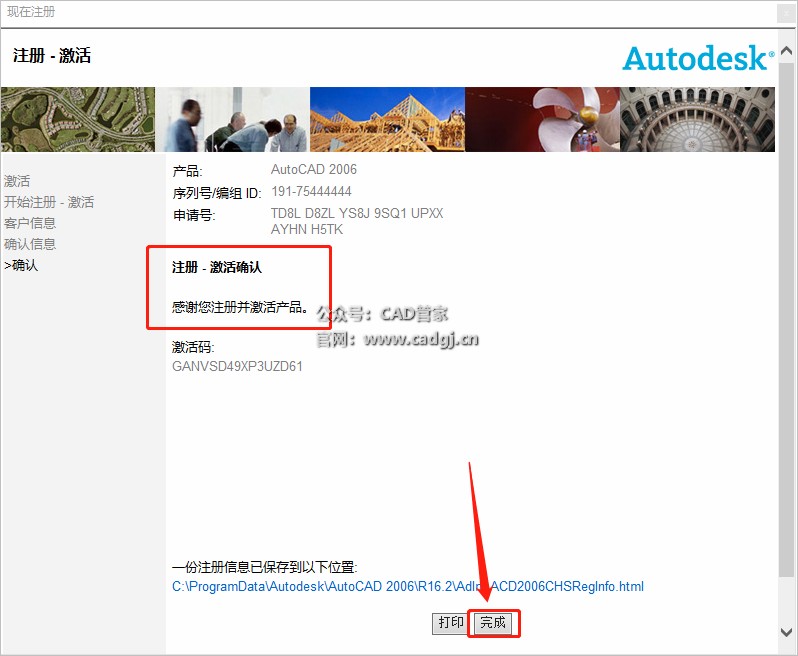Click the dome building banner image

(x=697, y=120)
